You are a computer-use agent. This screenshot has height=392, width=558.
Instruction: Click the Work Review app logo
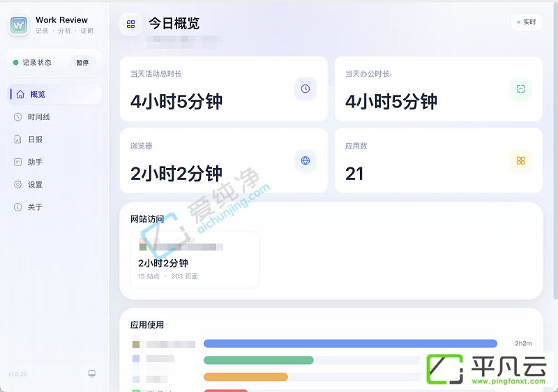19,25
